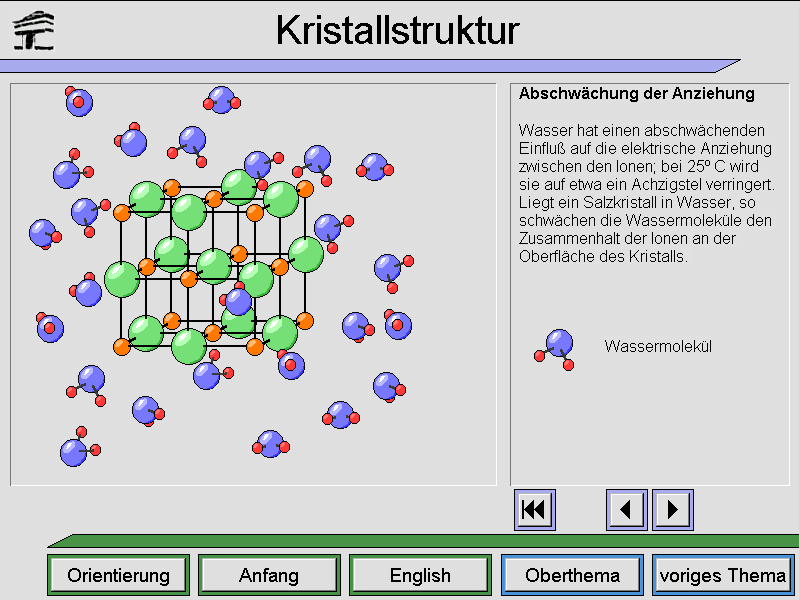This screenshot has height=600, width=800.
Task: Click the heading 'Abschwächung der Anziehung'
Action: point(636,93)
